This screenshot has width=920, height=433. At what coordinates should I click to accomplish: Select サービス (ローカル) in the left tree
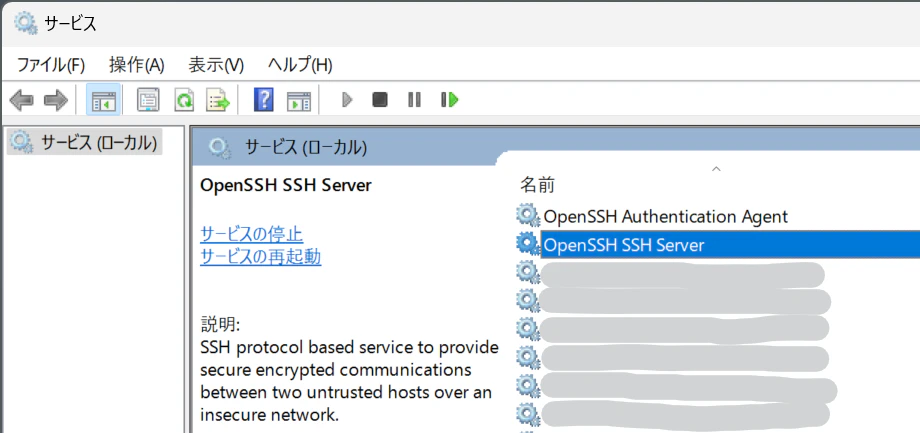click(84, 143)
